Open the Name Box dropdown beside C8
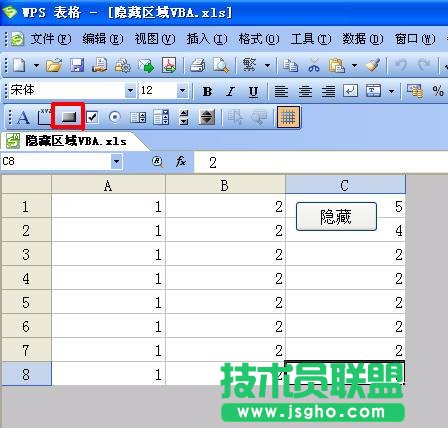Image resolution: width=448 pixels, height=428 pixels. pos(116,162)
